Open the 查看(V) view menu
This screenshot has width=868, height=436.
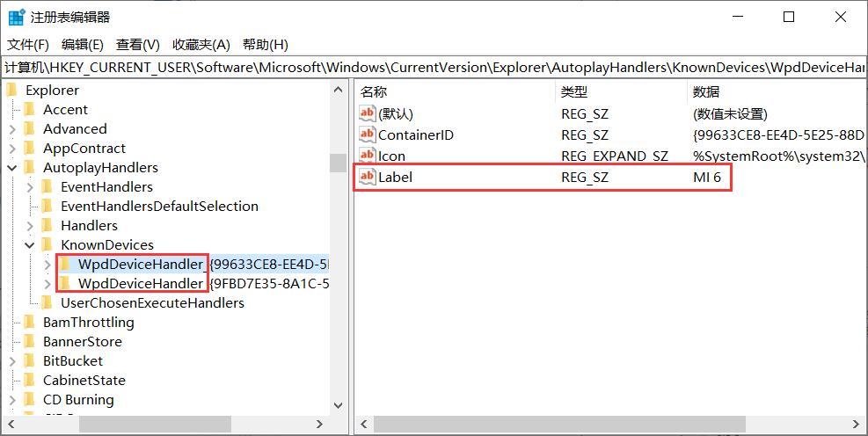[138, 45]
